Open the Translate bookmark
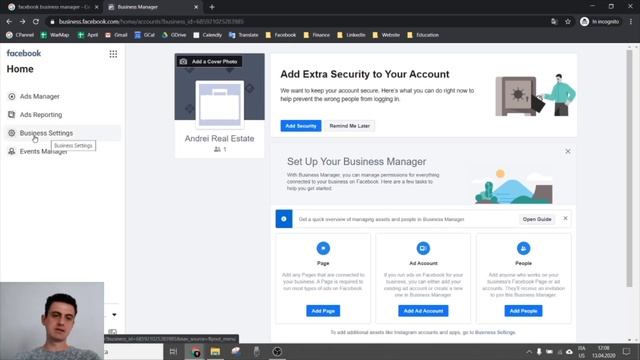The image size is (640, 360). point(244,35)
